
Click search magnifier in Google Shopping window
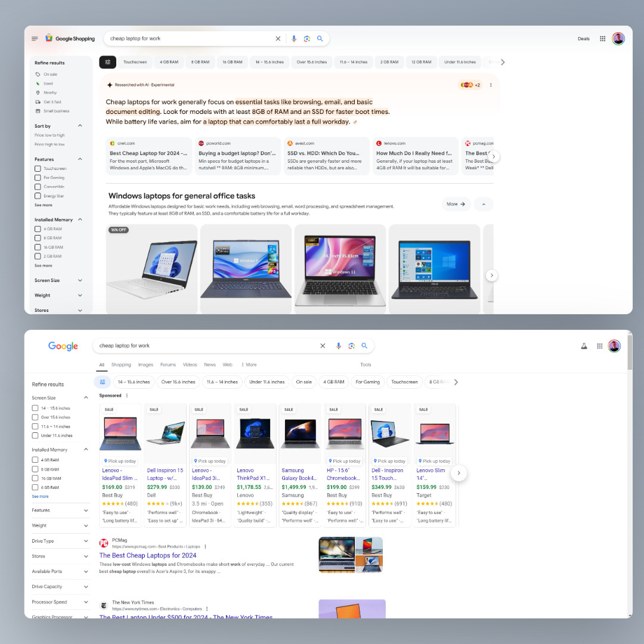[320, 39]
